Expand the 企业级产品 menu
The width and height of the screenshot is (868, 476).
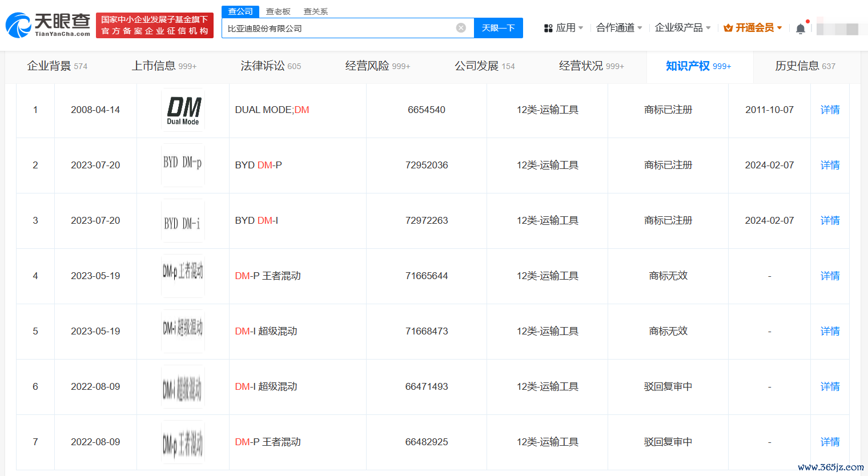[682, 28]
